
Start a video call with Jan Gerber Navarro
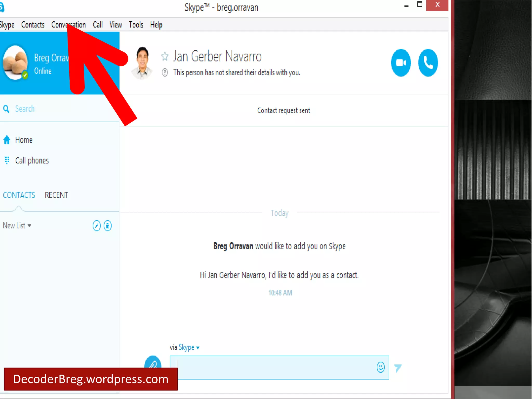coord(401,63)
